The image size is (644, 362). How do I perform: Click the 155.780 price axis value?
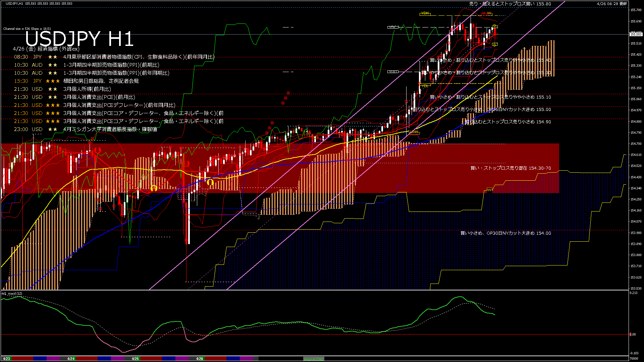pyautogui.click(x=636, y=10)
